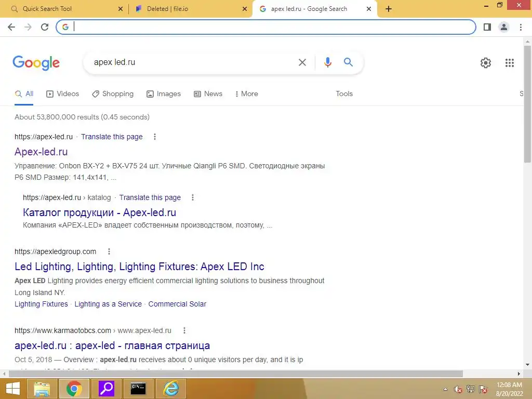
Task: Launch Internet Explorer from the taskbar
Action: pos(170,389)
